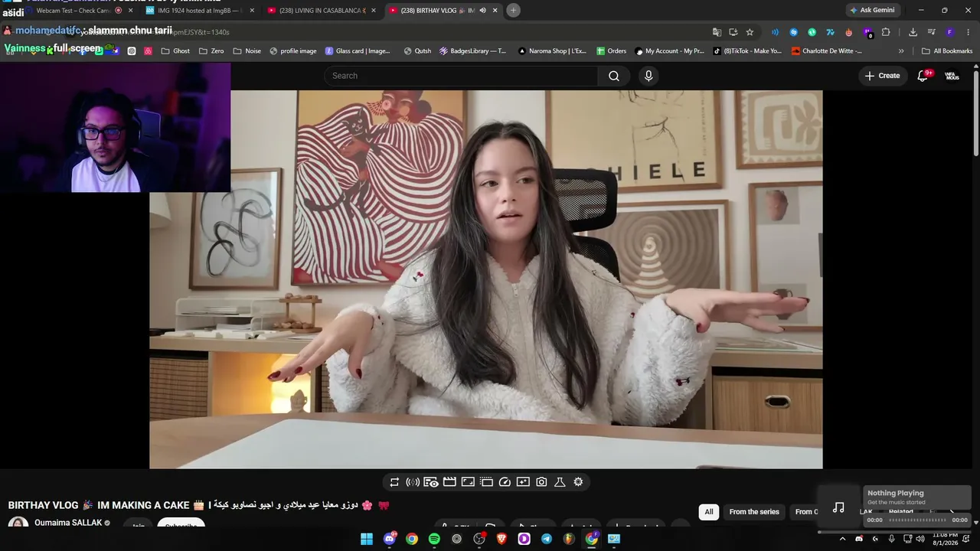
Task: Click the YouTube Create button
Action: pos(882,76)
